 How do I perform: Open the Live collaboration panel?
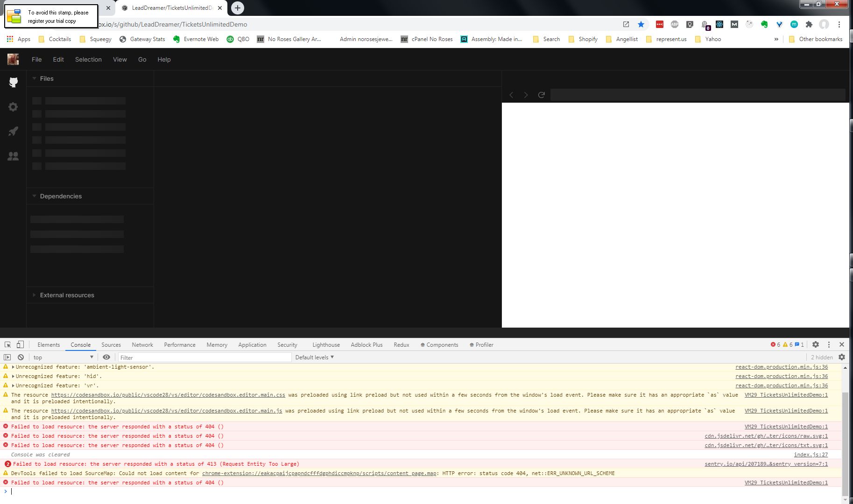tap(13, 156)
